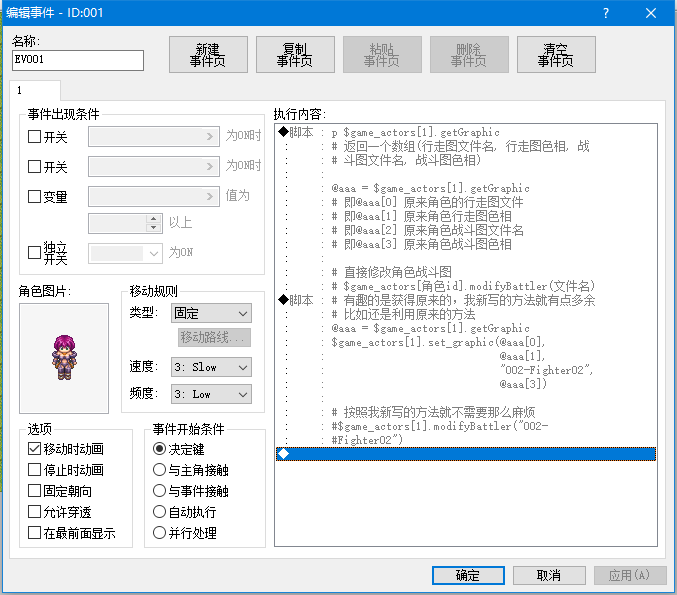Click line '# 直接修改角色战斗图'

pyautogui.click(x=392, y=272)
